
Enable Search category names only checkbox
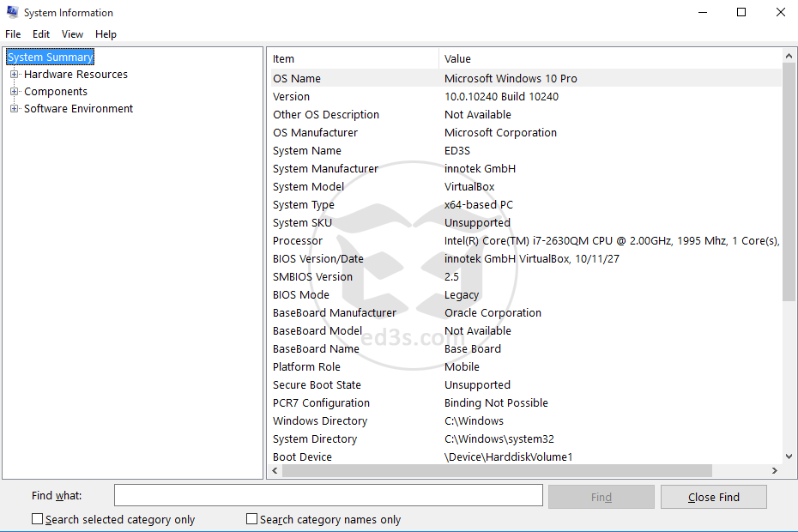point(251,519)
